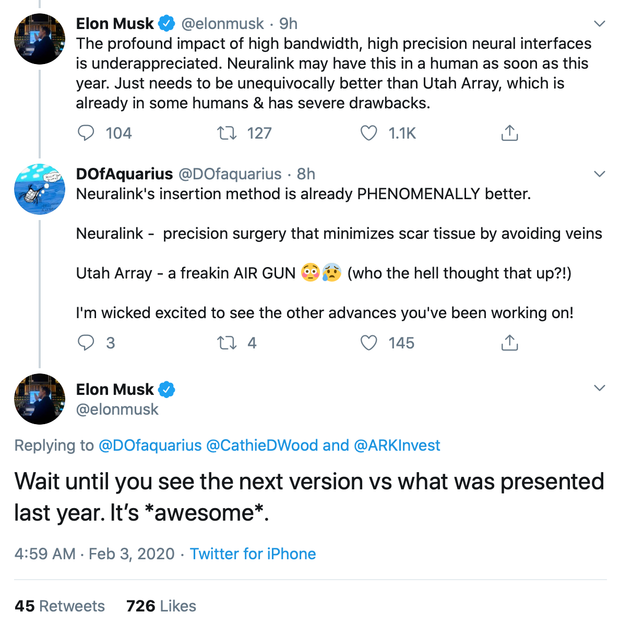This screenshot has height=629, width=620.
Task: Click the @elonmusk handle under main reply
Action: (x=117, y=409)
